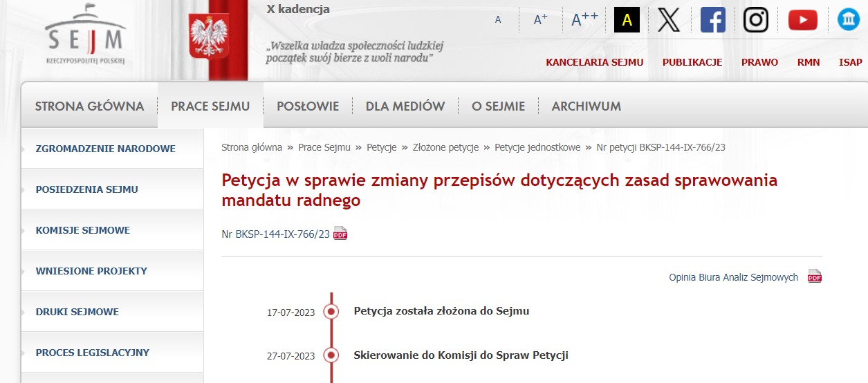Open the Sejm Instagram profile
Viewport: 868px width, 383px height.
click(756, 20)
